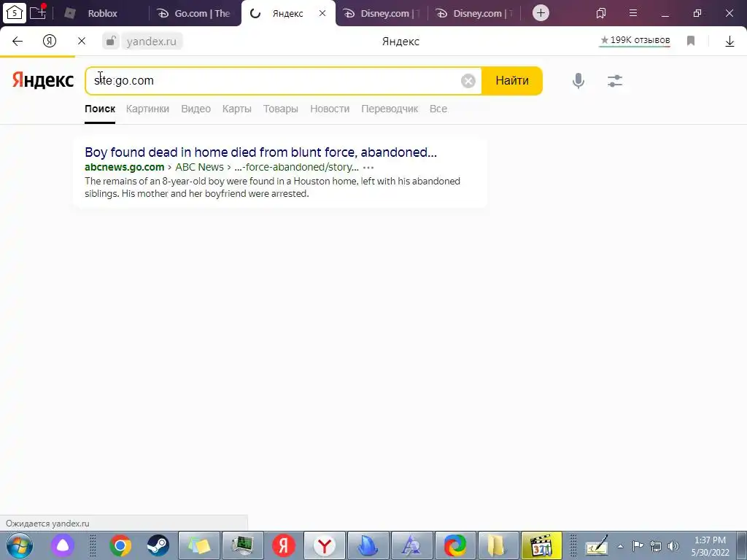Open network status tray icon
This screenshot has width=747, height=560.
pos(656,546)
